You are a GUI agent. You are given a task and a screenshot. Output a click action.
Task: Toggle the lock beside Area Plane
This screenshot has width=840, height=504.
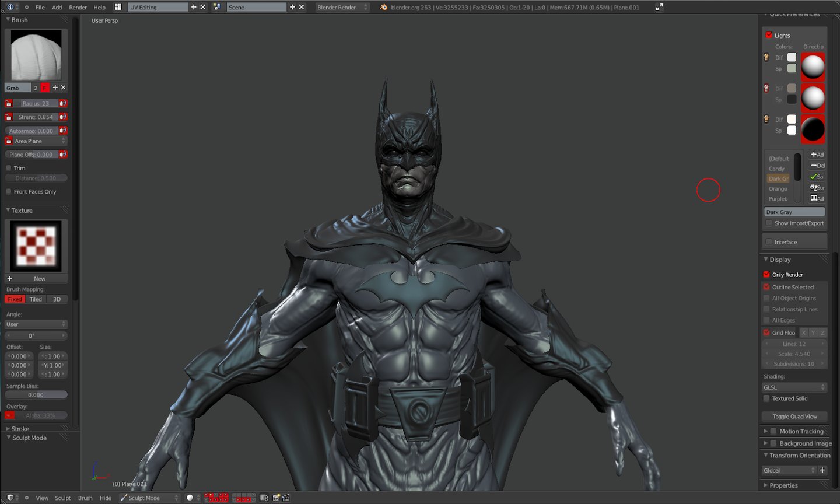pos(9,141)
